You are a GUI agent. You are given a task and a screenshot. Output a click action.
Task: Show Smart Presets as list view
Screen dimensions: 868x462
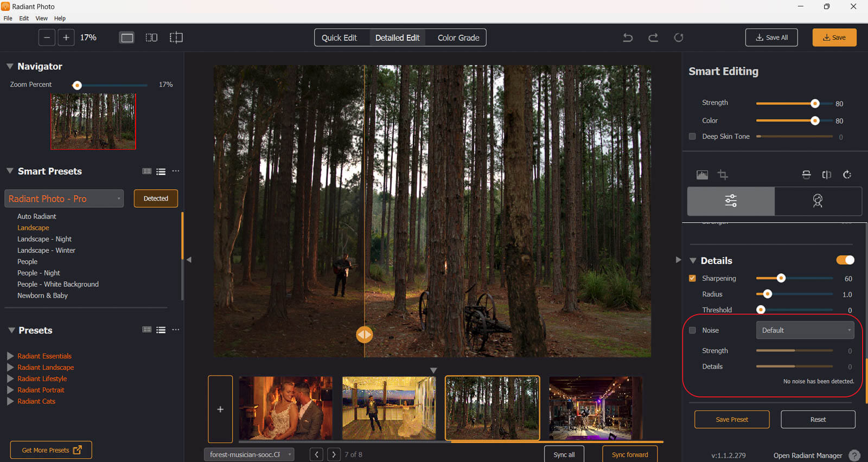pyautogui.click(x=161, y=171)
